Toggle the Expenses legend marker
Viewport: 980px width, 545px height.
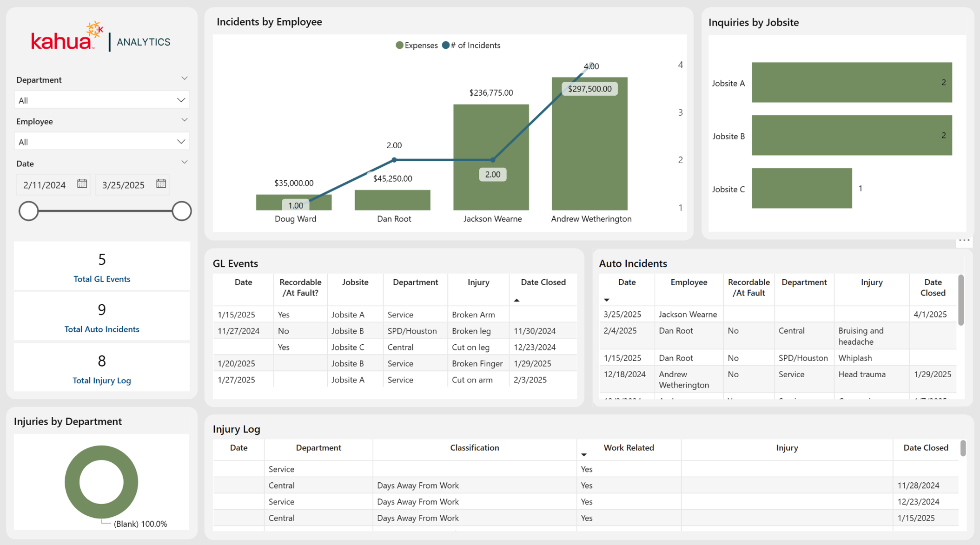coord(399,45)
